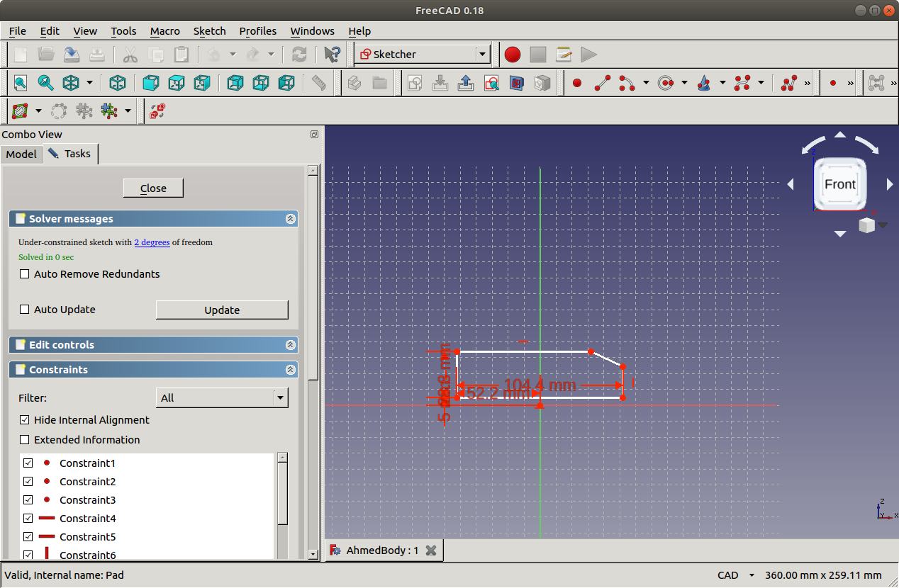Uncheck the Constraint4 checkbox
Viewport: 899px width, 588px height.
pos(28,519)
